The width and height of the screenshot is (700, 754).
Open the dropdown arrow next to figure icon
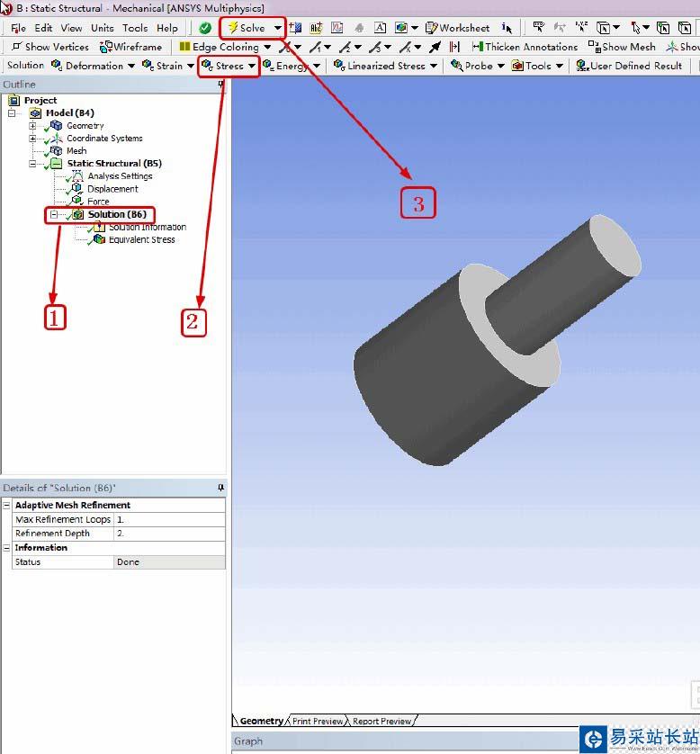click(x=415, y=28)
